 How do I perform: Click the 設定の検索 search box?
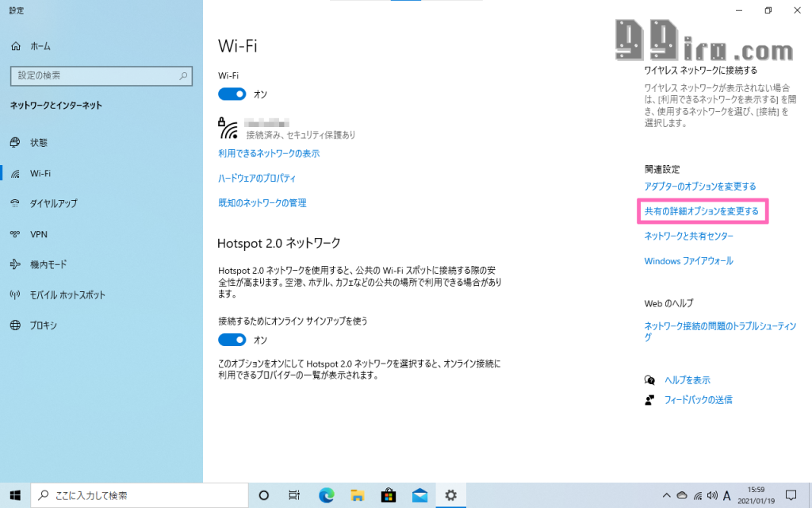101,76
